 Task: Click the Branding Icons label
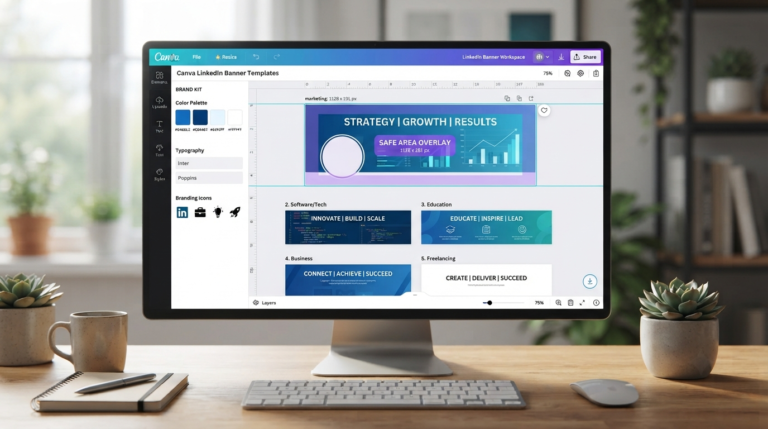click(x=193, y=198)
